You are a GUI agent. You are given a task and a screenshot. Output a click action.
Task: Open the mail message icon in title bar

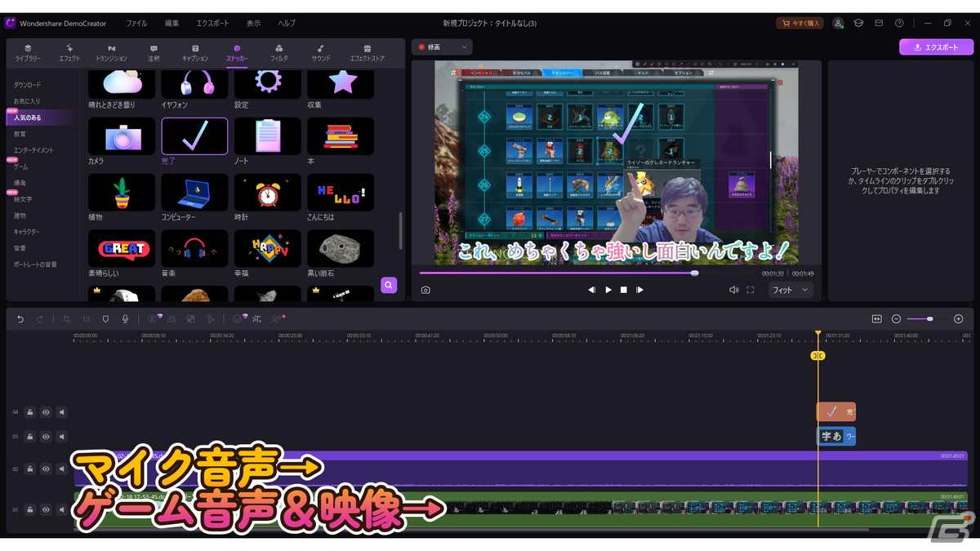pos(879,24)
